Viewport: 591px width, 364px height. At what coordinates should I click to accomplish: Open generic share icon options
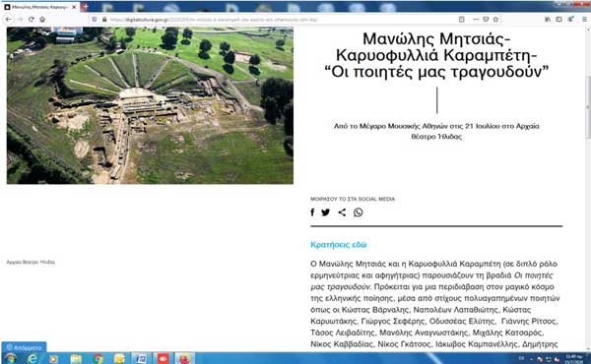(x=342, y=212)
